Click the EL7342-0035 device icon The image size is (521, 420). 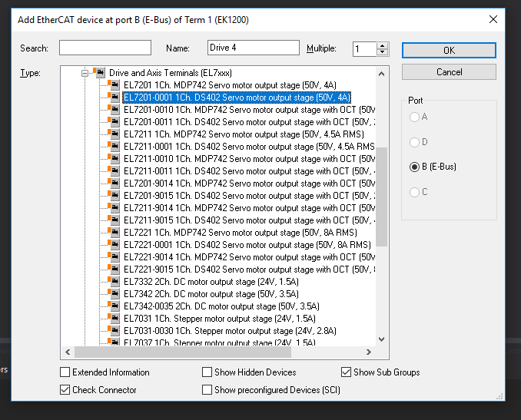pos(114,306)
